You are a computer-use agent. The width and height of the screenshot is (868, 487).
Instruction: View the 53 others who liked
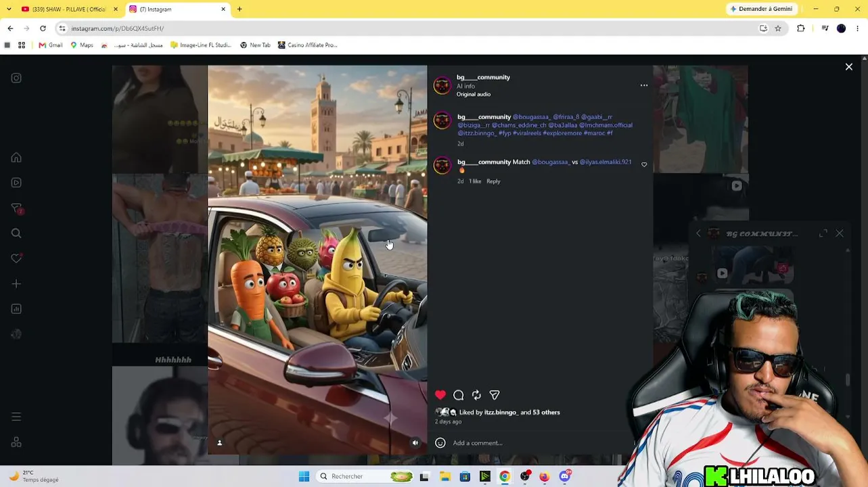(546, 413)
